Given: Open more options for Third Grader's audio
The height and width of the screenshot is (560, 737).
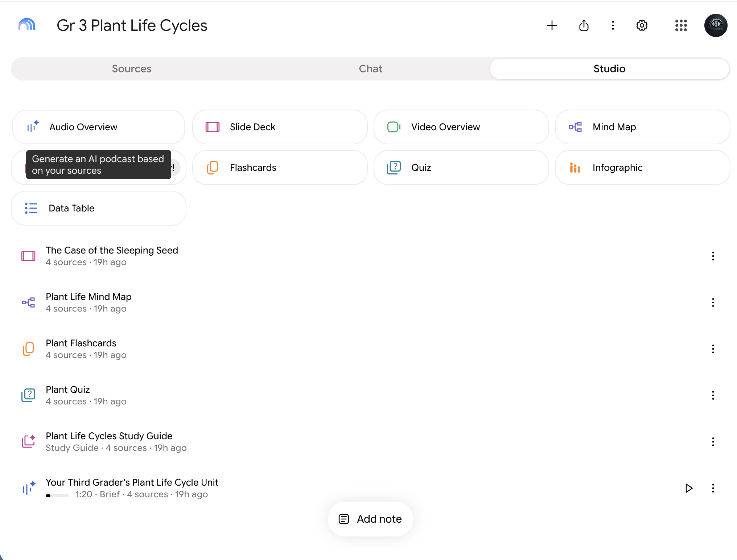Looking at the screenshot, I should [713, 488].
